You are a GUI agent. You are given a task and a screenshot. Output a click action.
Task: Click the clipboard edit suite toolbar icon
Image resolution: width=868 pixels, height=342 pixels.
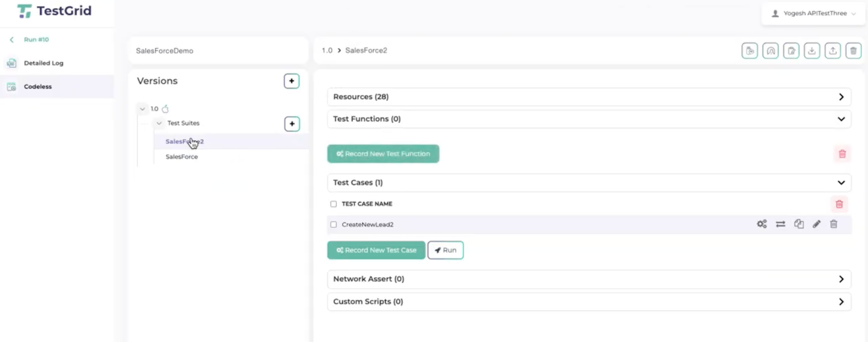(x=791, y=51)
